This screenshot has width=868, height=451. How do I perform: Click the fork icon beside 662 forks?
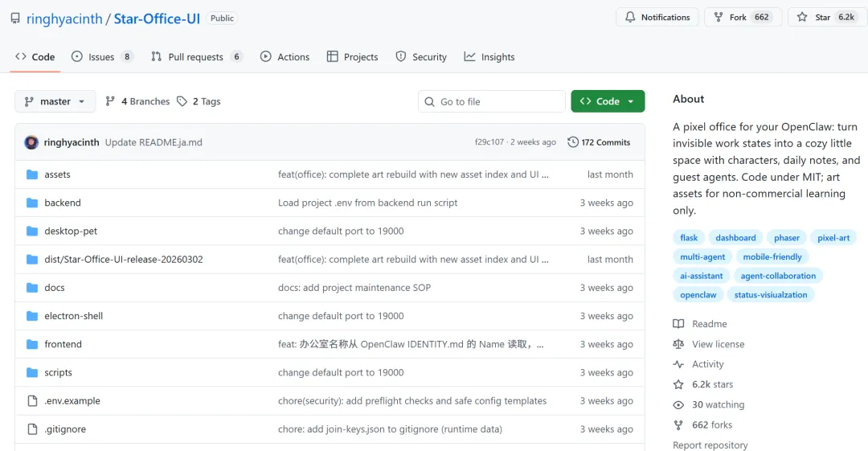[x=678, y=425]
